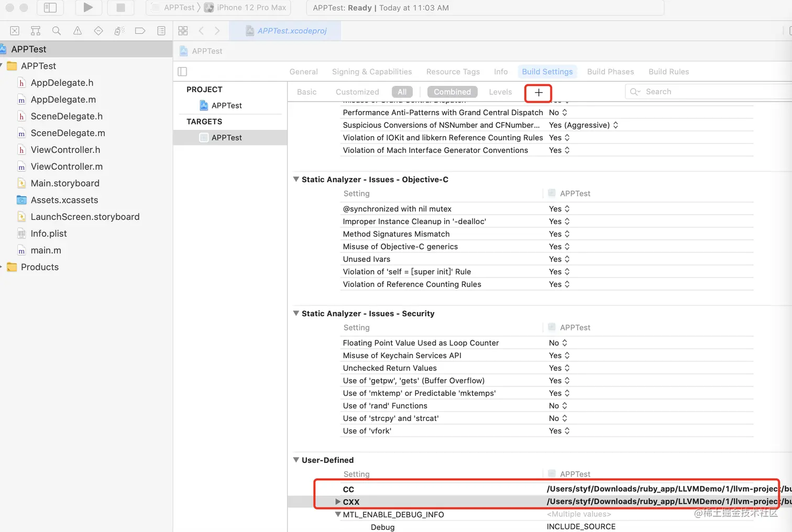Screen dimensions: 792x532
Task: Collapse Static Analyzer - Issues - Objective-C section
Action: [x=296, y=179]
